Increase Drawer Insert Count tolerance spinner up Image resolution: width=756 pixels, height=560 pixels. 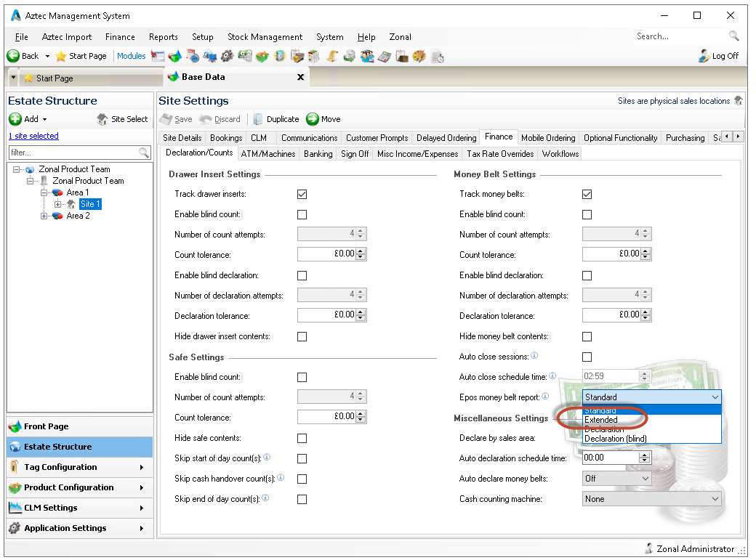tap(361, 251)
